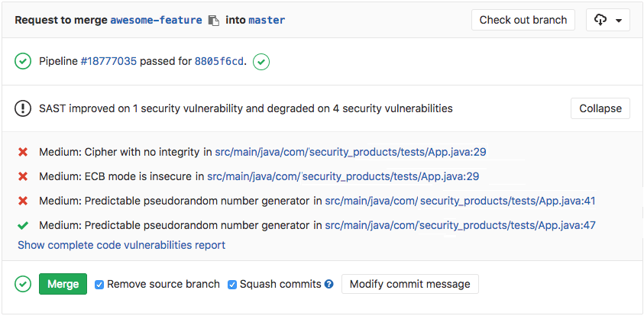Click Modify commit message button
This screenshot has height=316, width=644.
409,284
